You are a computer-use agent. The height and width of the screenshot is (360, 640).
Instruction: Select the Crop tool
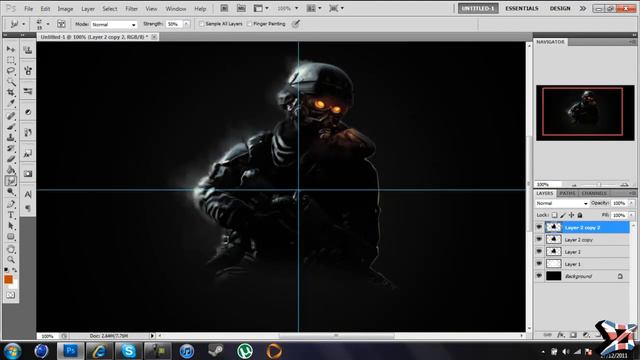[x=11, y=93]
